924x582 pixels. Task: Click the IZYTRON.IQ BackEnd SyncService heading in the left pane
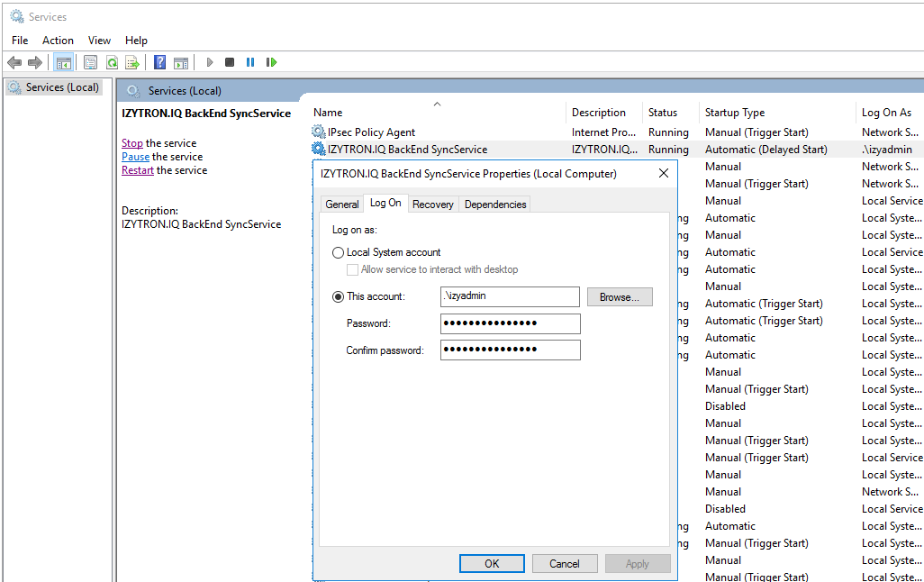pos(206,114)
